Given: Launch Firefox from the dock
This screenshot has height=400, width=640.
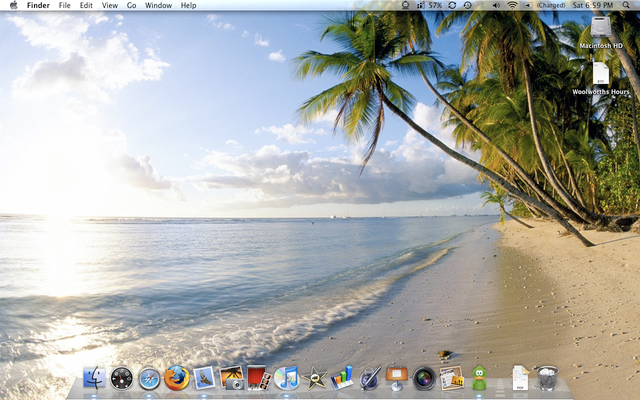Looking at the screenshot, I should click(x=177, y=377).
